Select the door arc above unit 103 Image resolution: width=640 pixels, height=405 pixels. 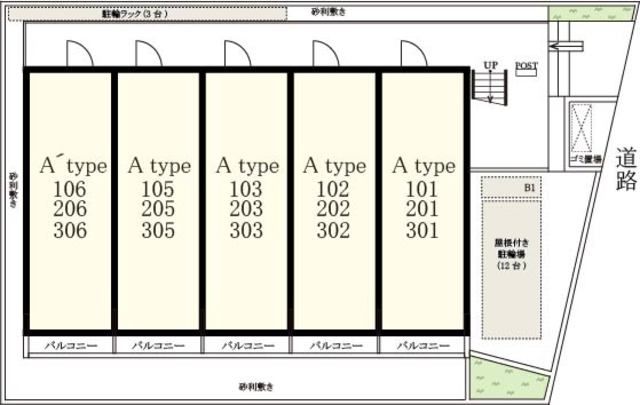(237, 54)
